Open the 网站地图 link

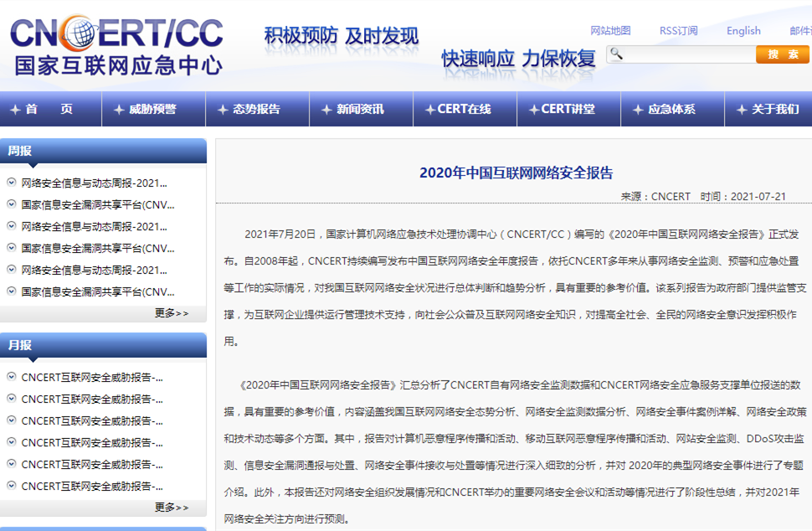(610, 31)
